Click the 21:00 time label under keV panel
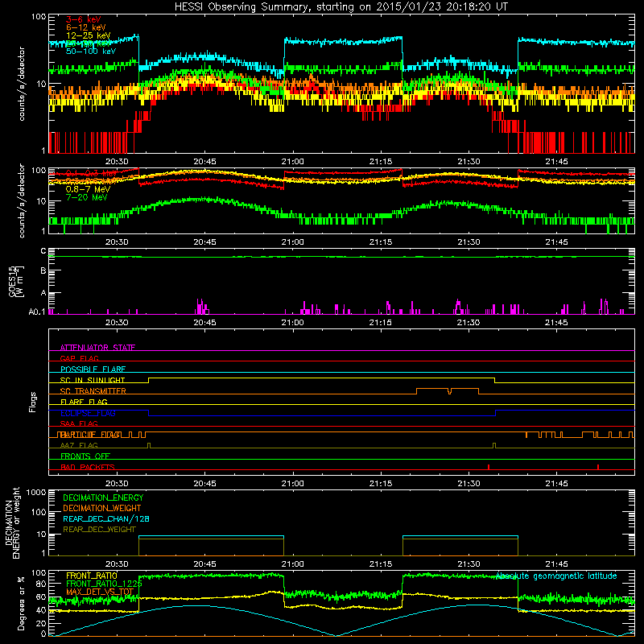 point(292,162)
